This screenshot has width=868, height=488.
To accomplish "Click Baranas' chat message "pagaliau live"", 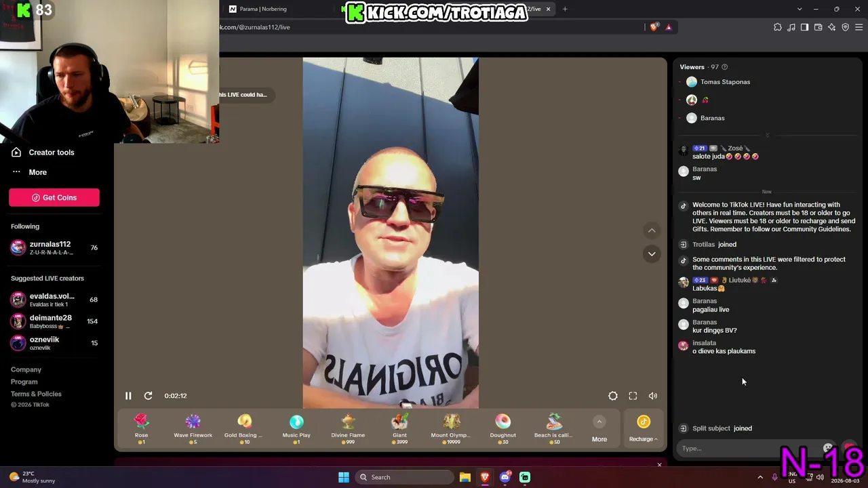I will (x=711, y=310).
